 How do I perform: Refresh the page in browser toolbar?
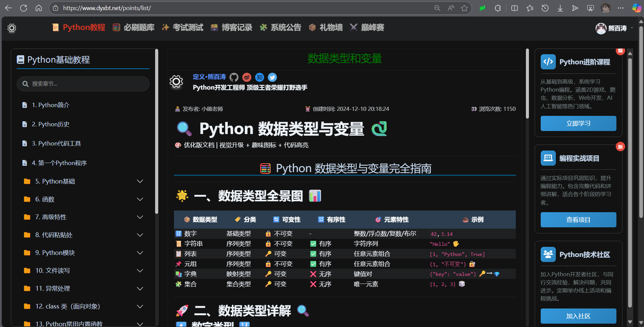tap(24, 8)
